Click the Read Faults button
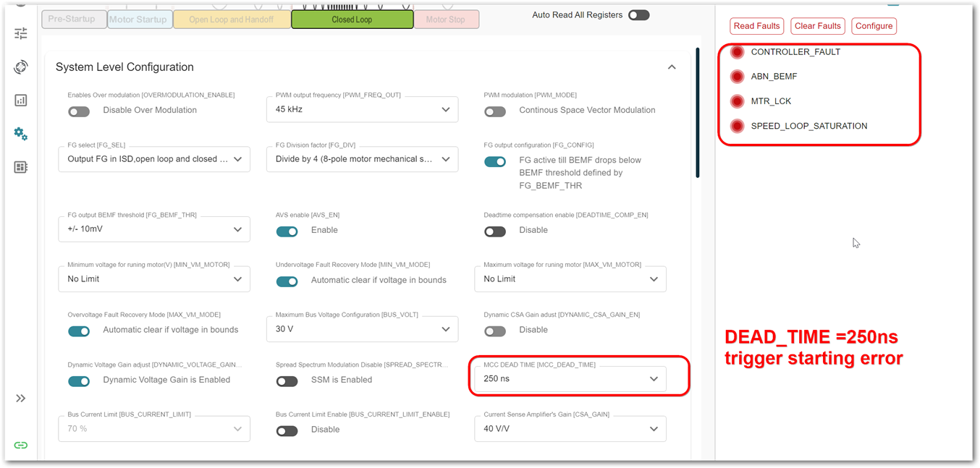The image size is (980, 468). pos(756,26)
